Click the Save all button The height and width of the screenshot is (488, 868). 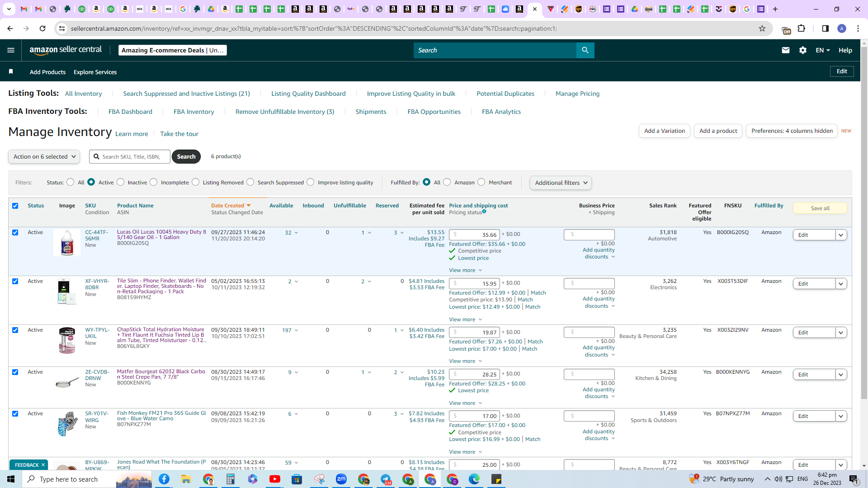(820, 208)
